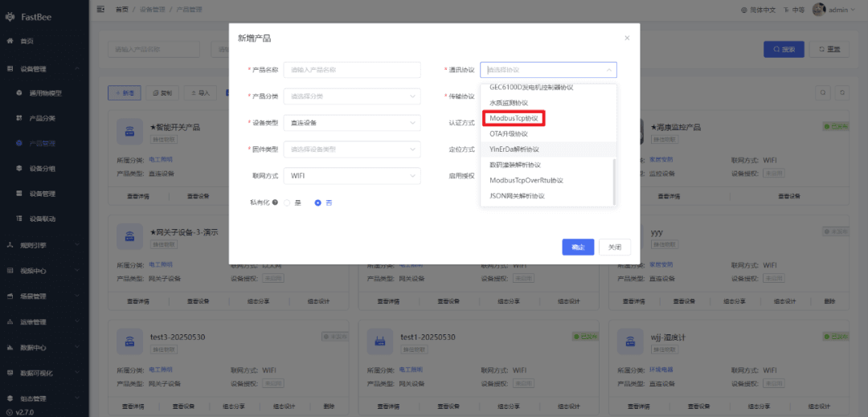Click the 关闭 button in dialog

(615, 247)
